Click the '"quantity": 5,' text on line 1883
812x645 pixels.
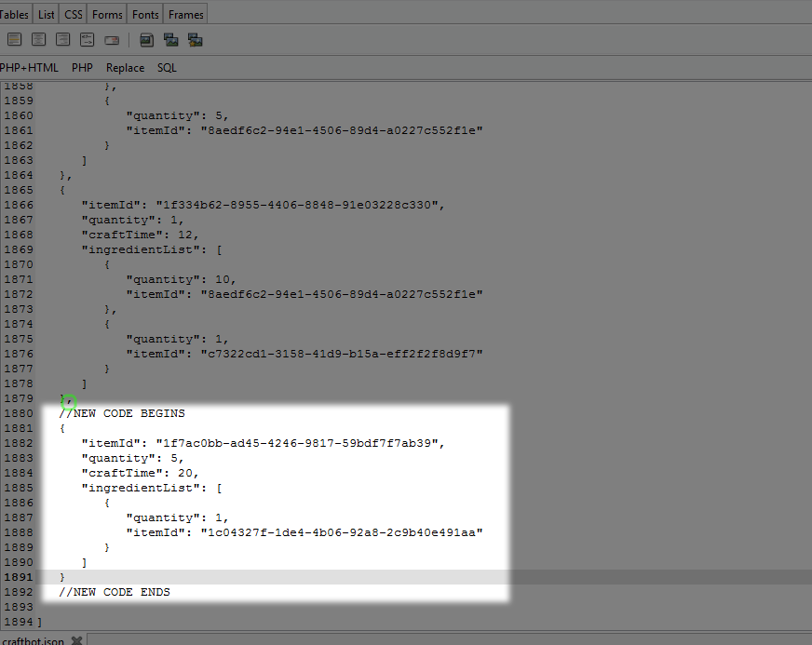pyautogui.click(x=132, y=458)
